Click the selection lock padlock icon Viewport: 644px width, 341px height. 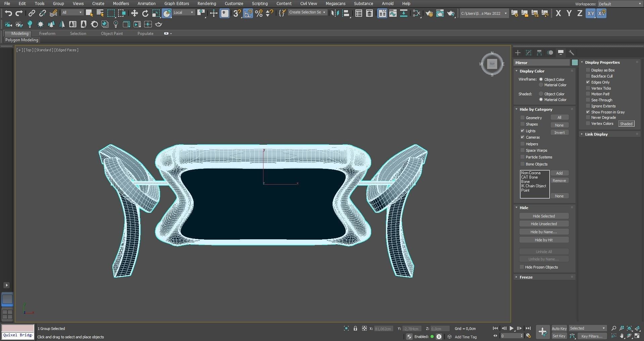tap(355, 329)
